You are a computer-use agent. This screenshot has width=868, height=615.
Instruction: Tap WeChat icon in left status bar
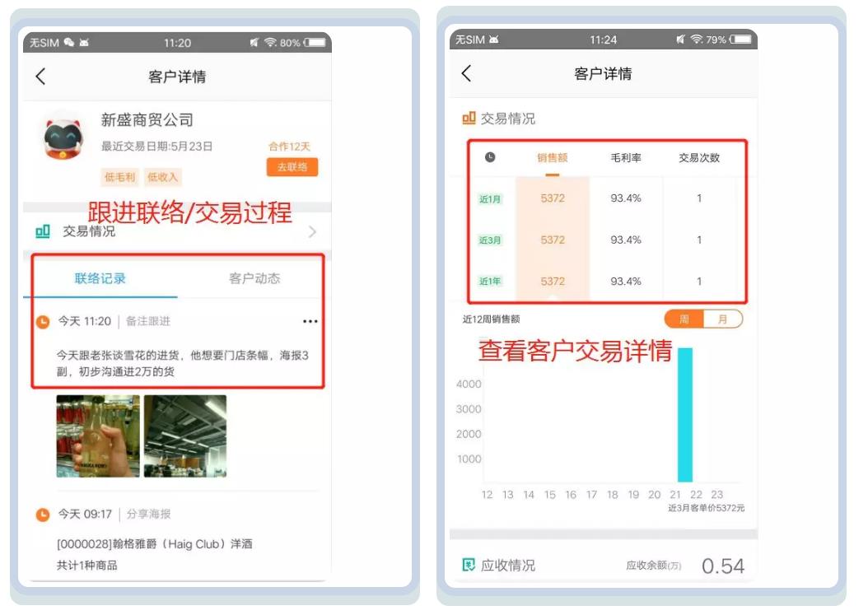[x=68, y=42]
